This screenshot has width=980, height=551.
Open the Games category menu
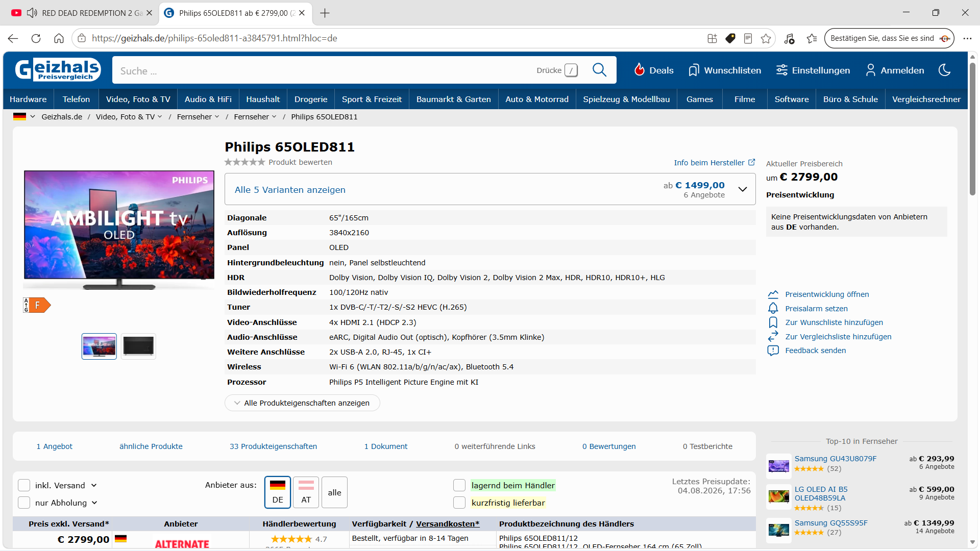click(x=699, y=99)
